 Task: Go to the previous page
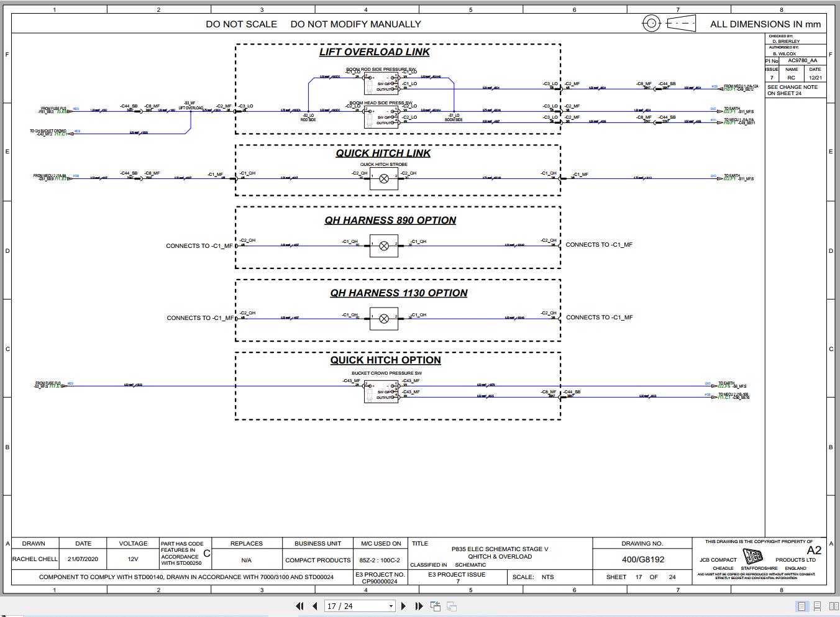coord(315,606)
